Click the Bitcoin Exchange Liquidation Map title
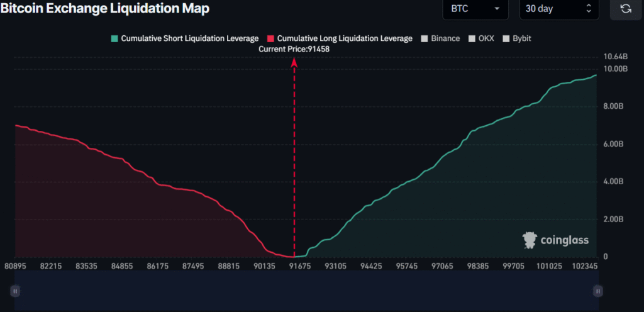Viewport: 644px width, 312px height. (x=105, y=9)
